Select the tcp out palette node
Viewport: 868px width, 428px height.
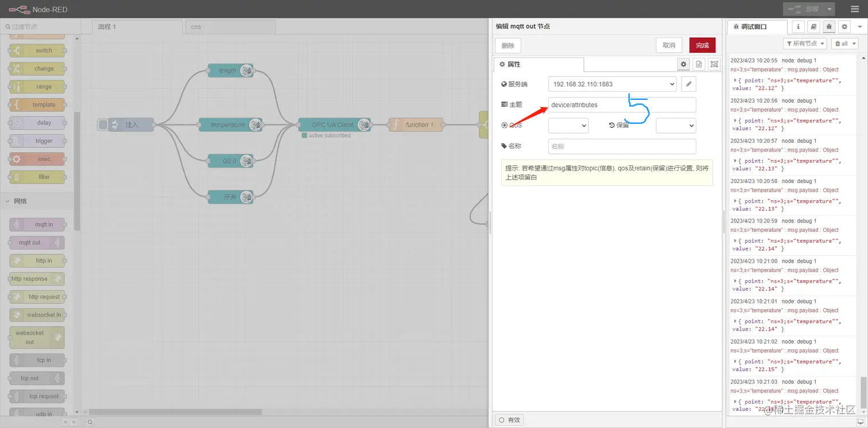[x=37, y=378]
